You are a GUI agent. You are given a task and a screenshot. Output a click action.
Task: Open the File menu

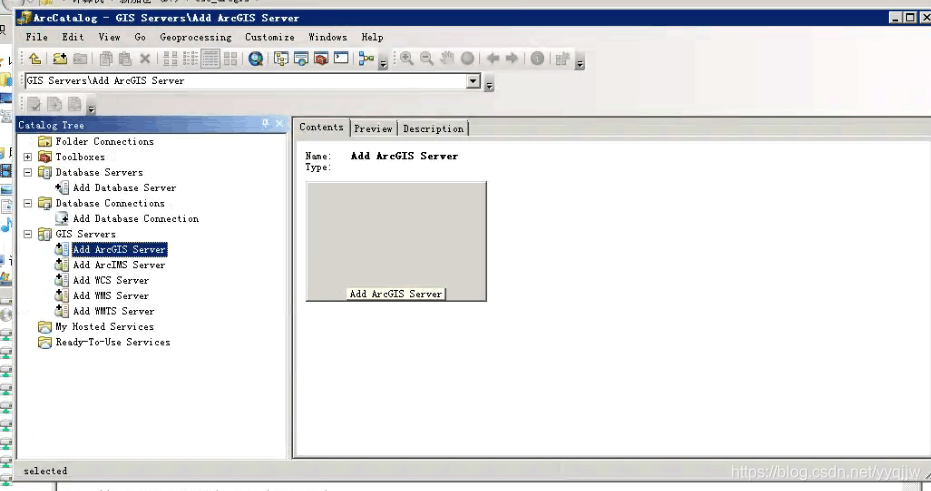click(x=36, y=37)
